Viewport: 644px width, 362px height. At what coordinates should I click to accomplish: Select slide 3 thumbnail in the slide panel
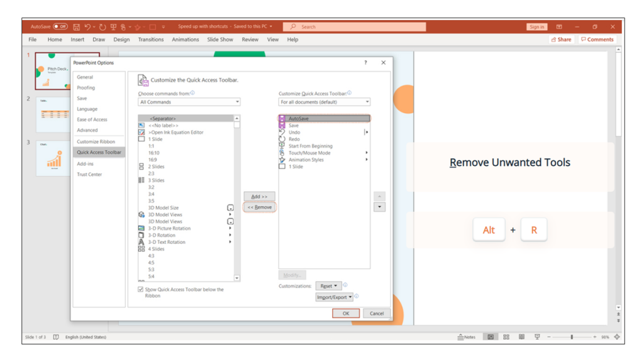pyautogui.click(x=53, y=157)
